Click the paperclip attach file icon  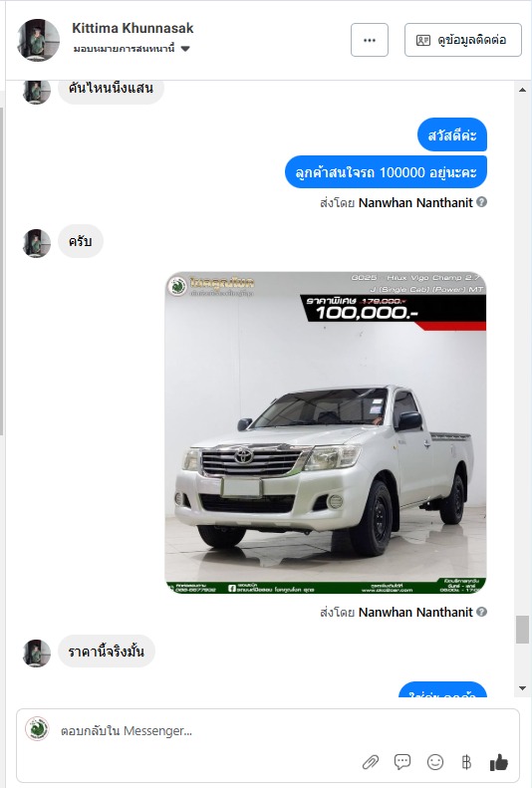click(x=371, y=762)
